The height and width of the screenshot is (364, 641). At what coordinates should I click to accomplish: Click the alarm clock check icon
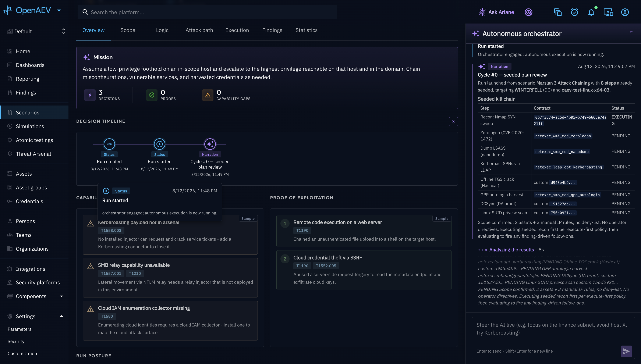[x=574, y=12]
